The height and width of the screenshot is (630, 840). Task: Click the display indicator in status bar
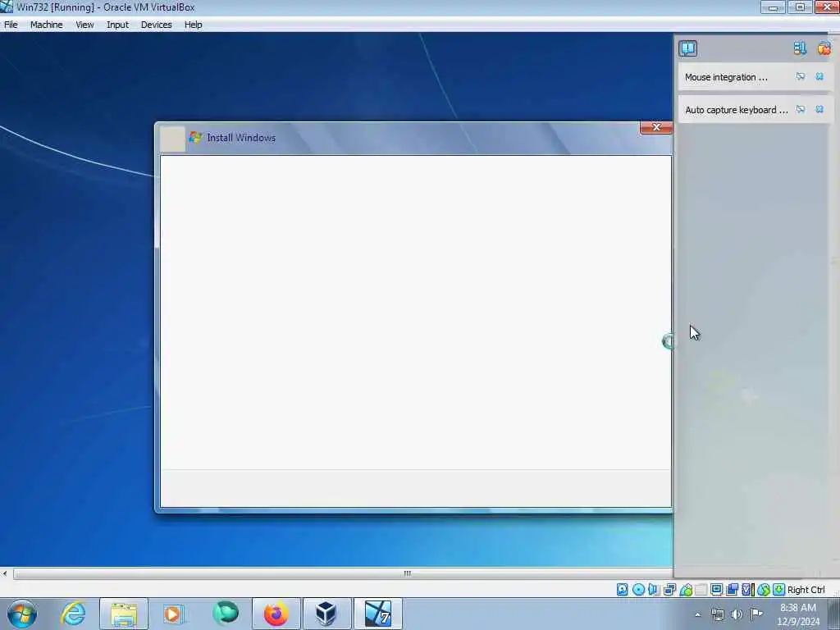716,590
